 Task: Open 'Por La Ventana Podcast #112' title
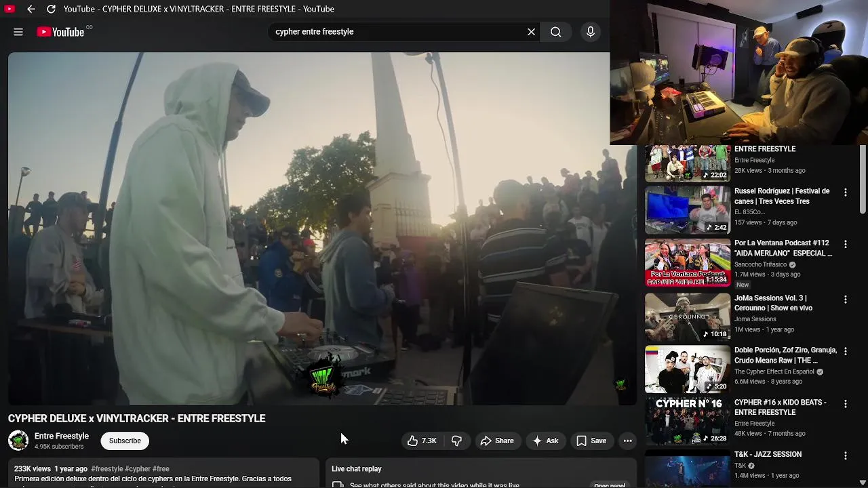(x=783, y=248)
